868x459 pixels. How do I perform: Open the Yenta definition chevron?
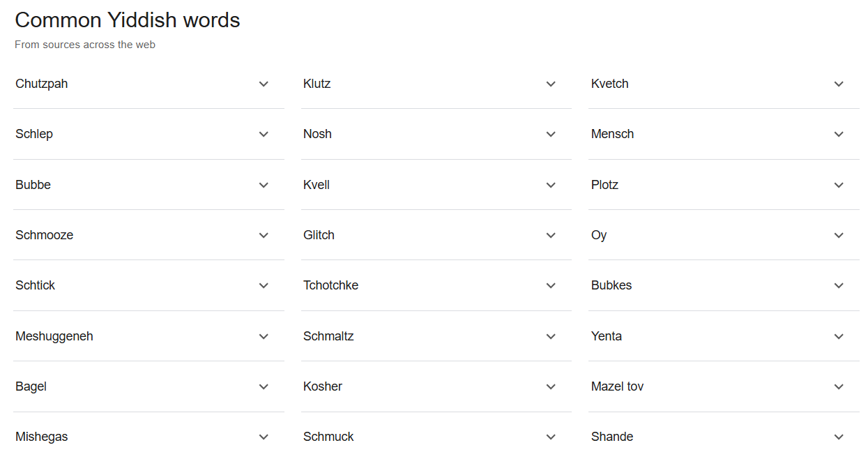[x=839, y=336]
